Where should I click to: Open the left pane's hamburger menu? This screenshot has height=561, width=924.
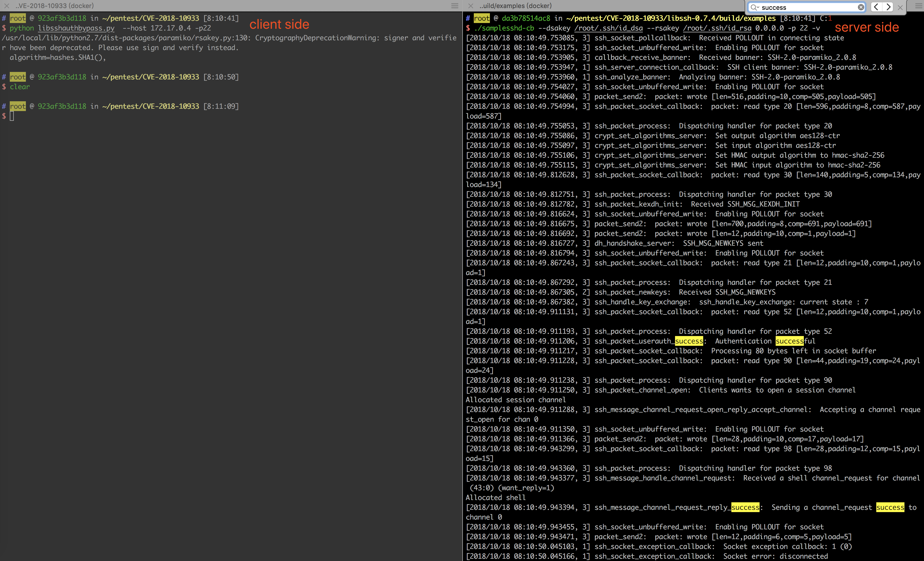455,6
